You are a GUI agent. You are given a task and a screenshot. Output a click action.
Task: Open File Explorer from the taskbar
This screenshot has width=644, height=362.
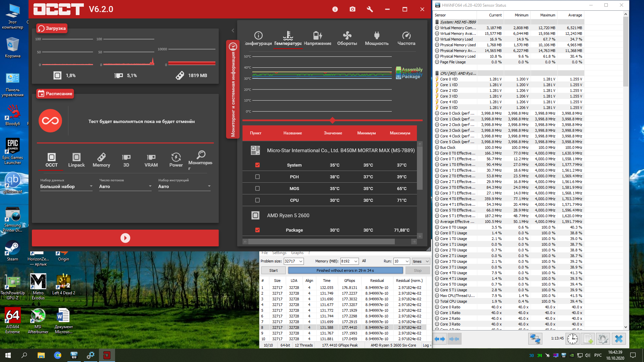click(x=41, y=355)
